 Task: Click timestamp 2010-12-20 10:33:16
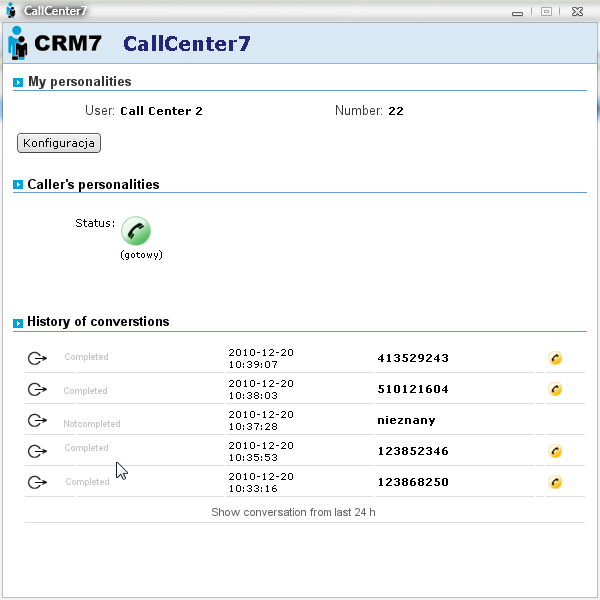coord(261,483)
